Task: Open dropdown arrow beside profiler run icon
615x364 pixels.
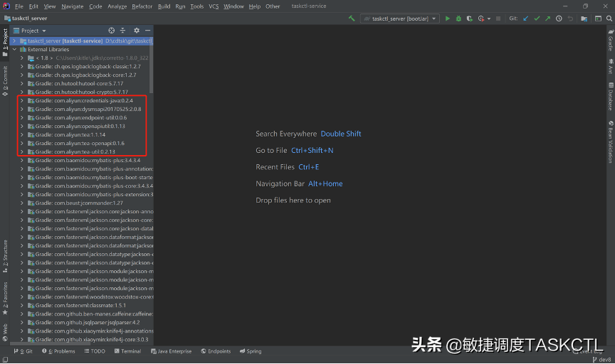Action: pos(489,18)
